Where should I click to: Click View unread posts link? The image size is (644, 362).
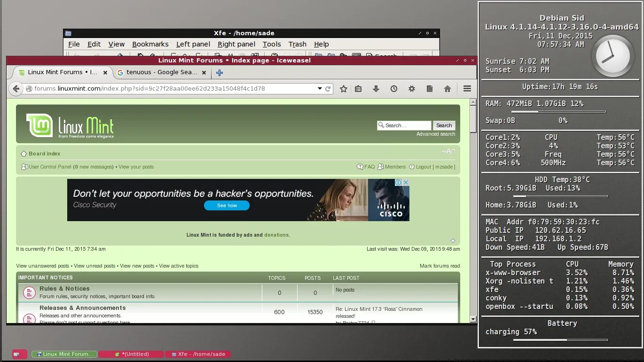point(94,266)
